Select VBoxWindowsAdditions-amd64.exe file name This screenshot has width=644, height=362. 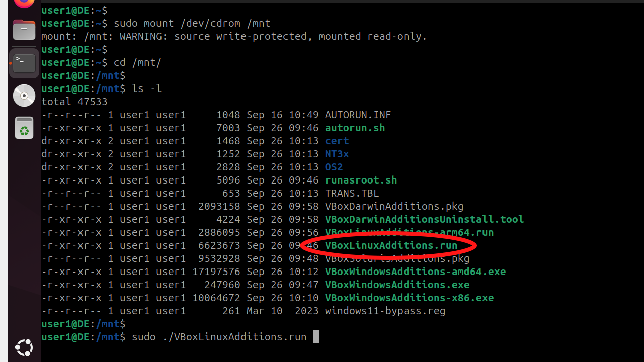coord(415,271)
